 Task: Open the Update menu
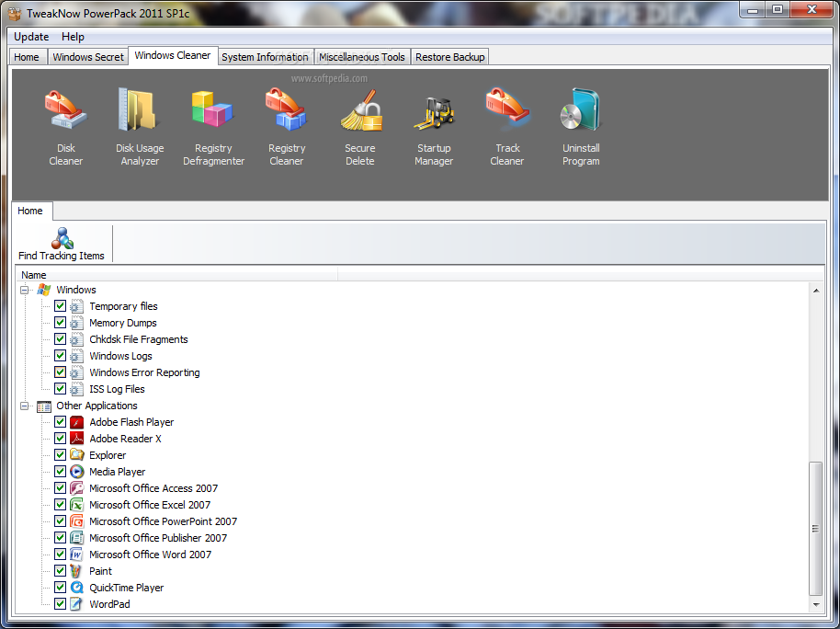[x=31, y=37]
